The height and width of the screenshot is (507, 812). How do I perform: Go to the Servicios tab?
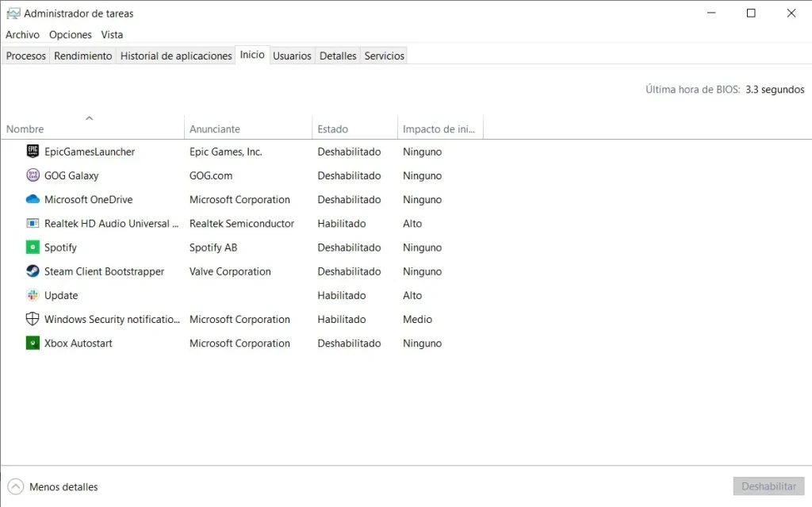pos(385,56)
